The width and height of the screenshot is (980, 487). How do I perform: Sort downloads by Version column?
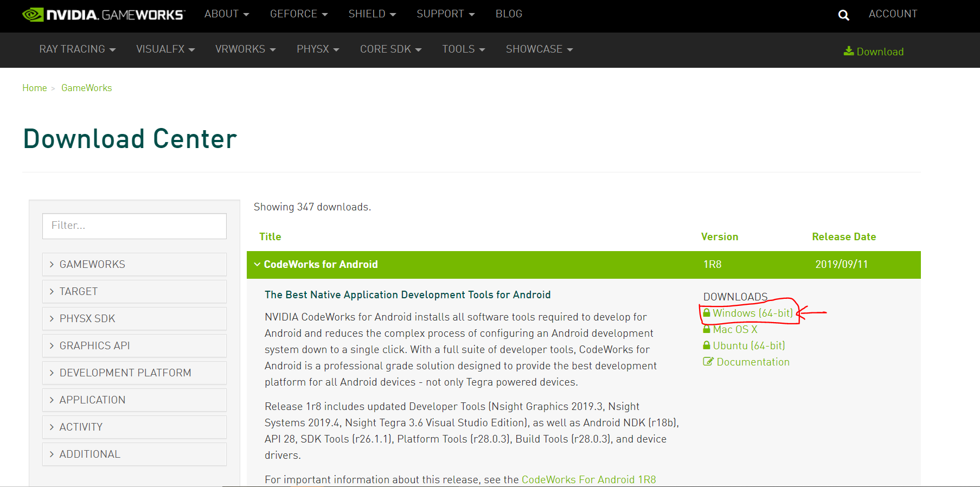(720, 237)
